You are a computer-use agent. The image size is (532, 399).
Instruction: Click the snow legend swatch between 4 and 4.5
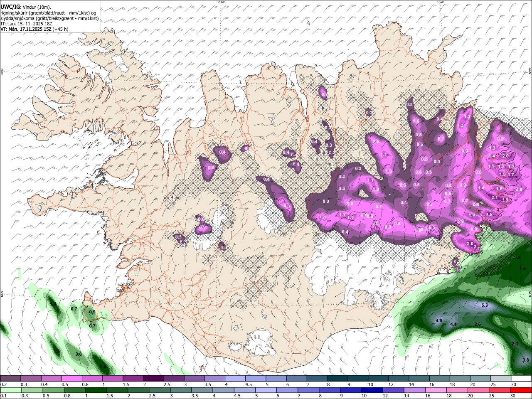tap(235, 379)
